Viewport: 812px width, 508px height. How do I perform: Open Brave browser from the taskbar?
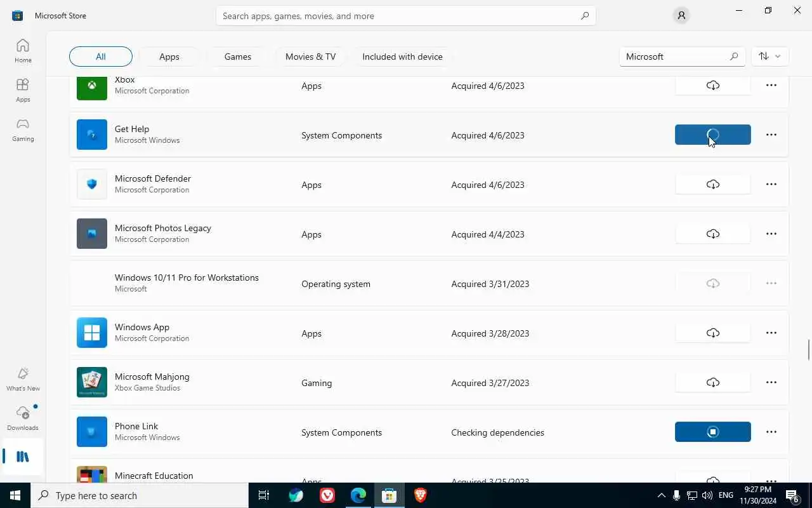pyautogui.click(x=420, y=495)
